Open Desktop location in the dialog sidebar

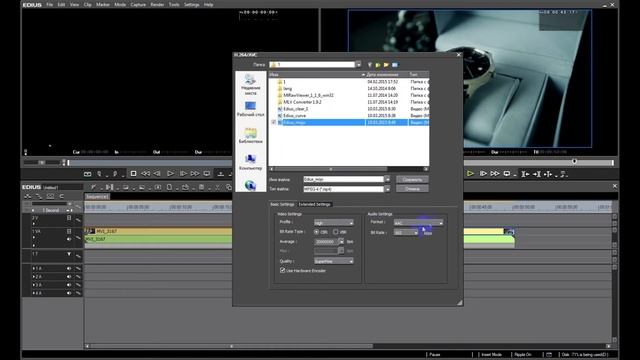(x=250, y=109)
